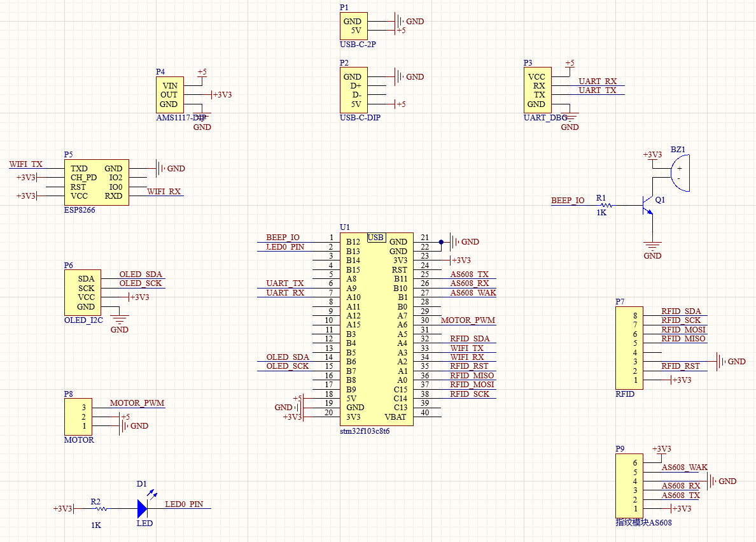Select the P4 AMS1117 regulator body

click(x=170, y=95)
